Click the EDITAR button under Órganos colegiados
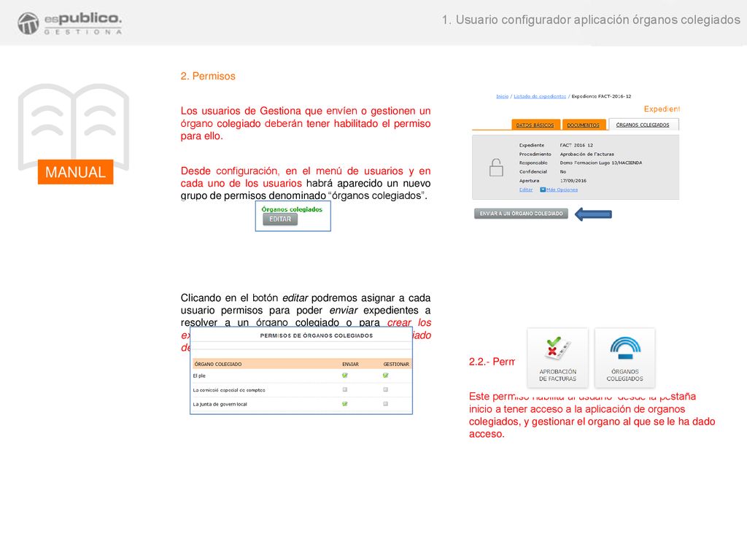 pos(280,219)
